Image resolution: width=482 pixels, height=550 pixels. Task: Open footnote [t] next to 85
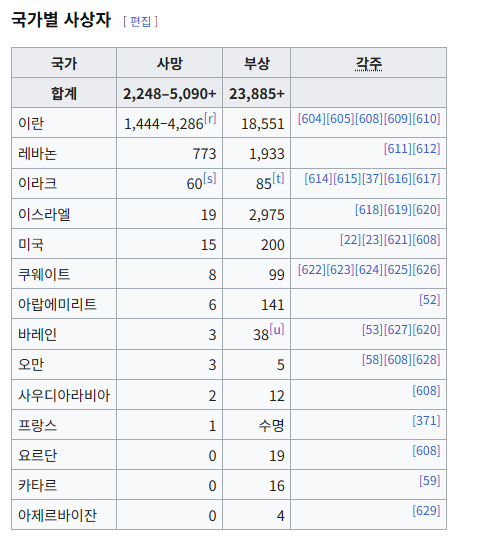click(278, 179)
